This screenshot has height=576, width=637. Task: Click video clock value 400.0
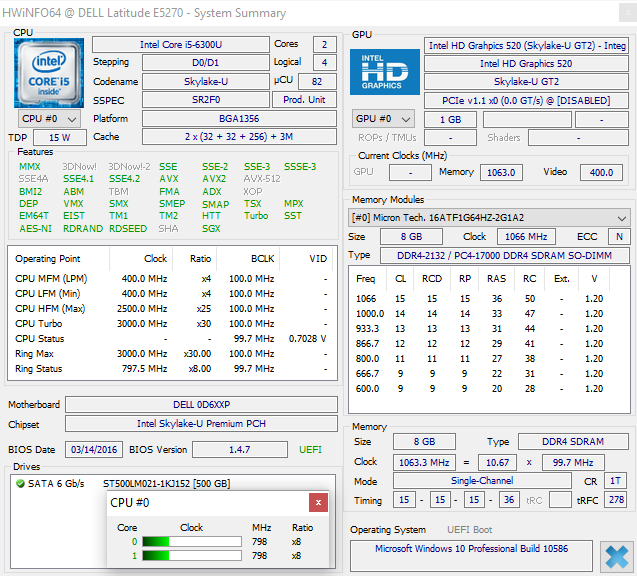tap(602, 173)
